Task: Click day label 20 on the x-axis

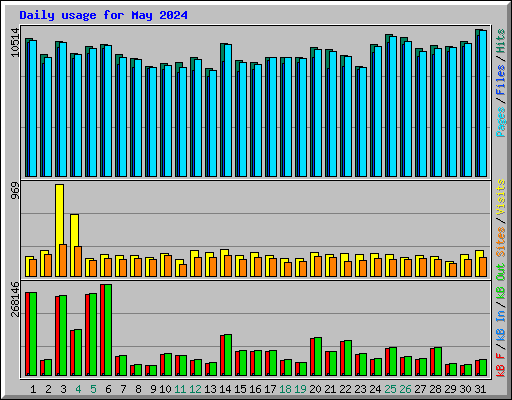Action: [x=315, y=389]
